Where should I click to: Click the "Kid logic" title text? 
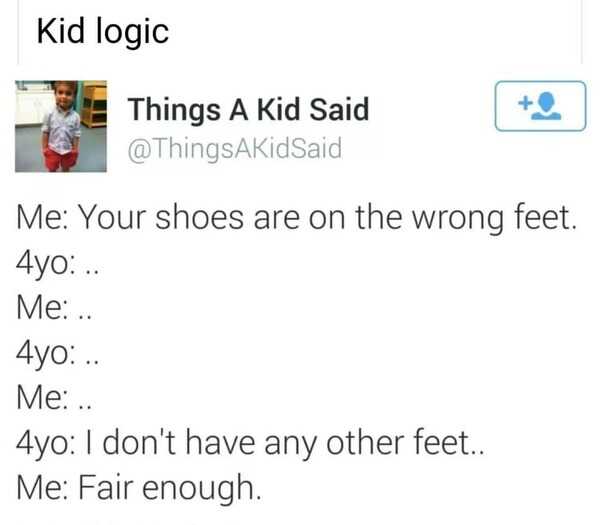(x=102, y=31)
